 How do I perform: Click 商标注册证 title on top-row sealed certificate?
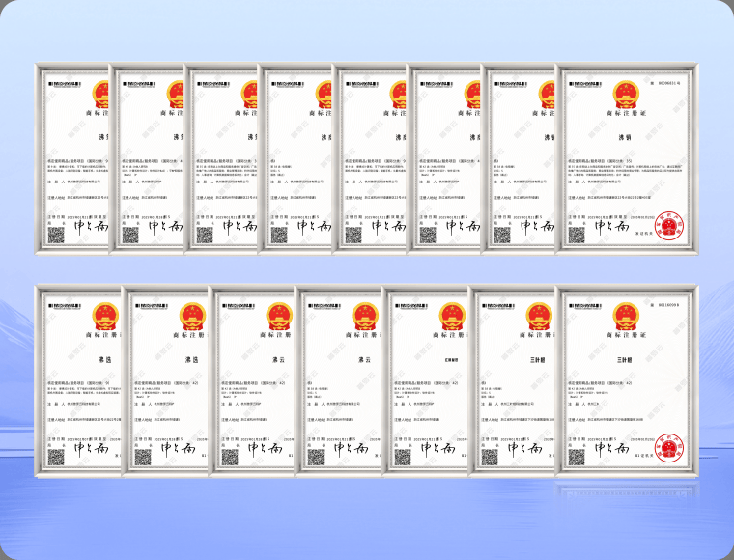(x=626, y=113)
